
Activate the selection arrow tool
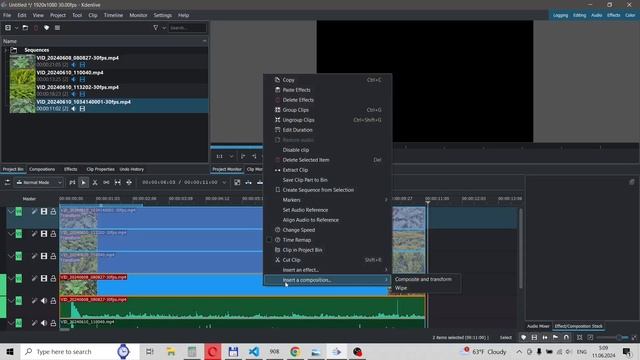83,182
